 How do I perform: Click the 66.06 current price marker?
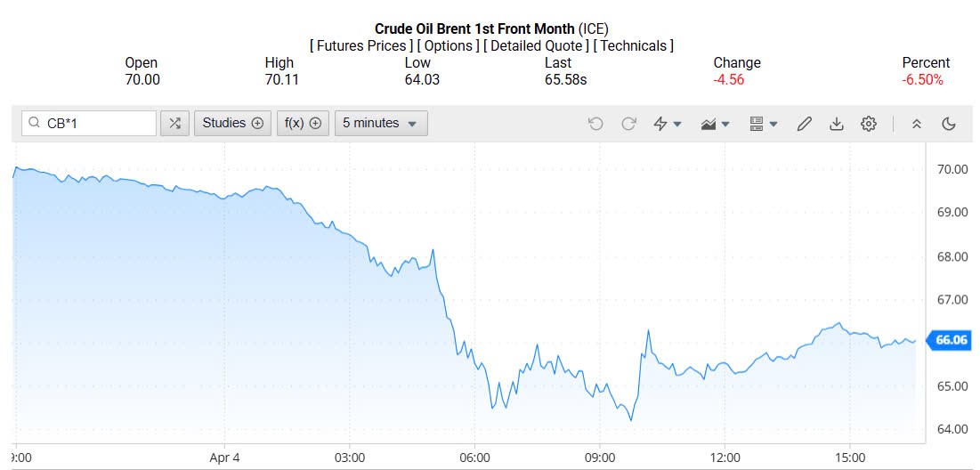tap(950, 340)
